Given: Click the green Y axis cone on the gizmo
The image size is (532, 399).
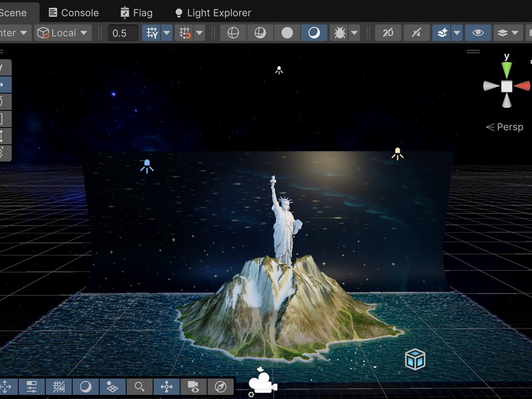Looking at the screenshot, I should tap(507, 69).
